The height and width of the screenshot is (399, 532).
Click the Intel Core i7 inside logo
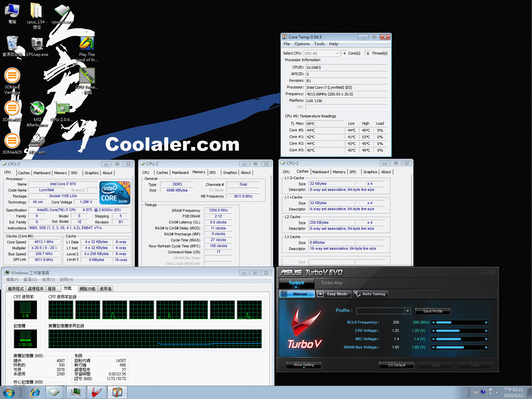(115, 193)
